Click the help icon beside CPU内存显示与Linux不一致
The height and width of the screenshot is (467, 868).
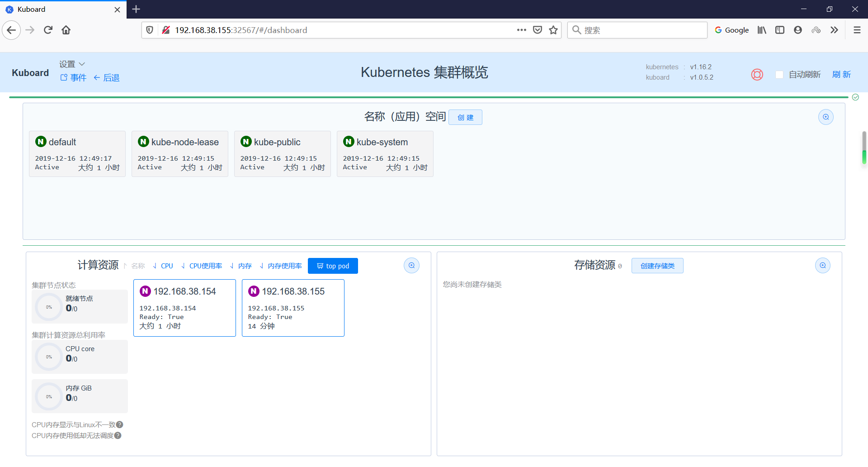(120, 424)
